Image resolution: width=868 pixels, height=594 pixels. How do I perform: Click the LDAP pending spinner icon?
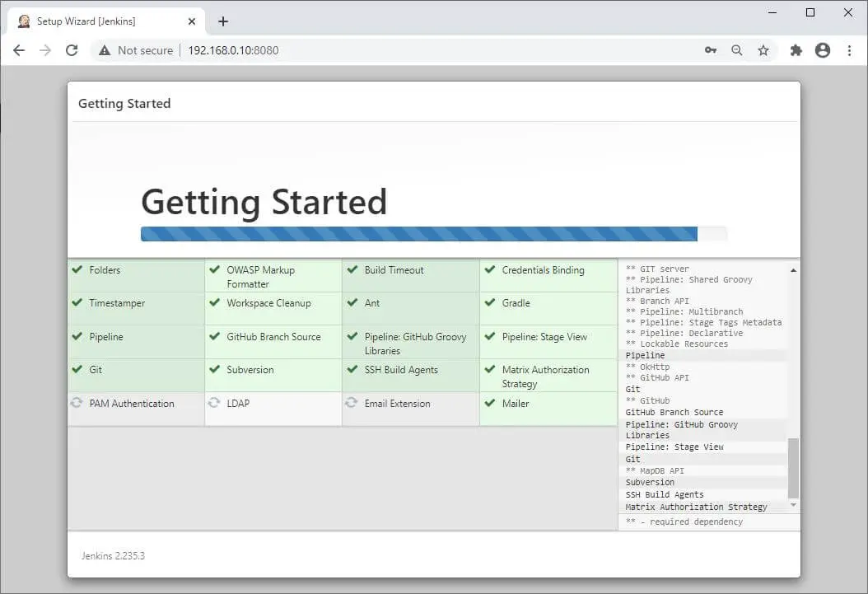[x=213, y=403]
